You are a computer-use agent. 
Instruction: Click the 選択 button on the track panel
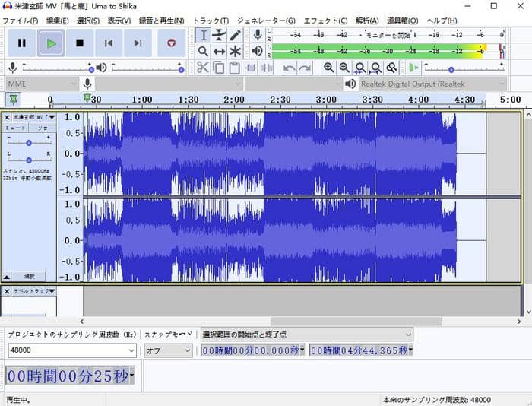[30, 277]
